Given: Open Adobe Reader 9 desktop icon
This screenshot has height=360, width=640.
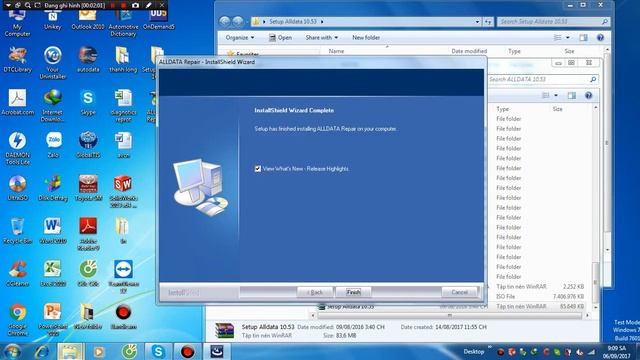Looking at the screenshot, I should (88, 234).
